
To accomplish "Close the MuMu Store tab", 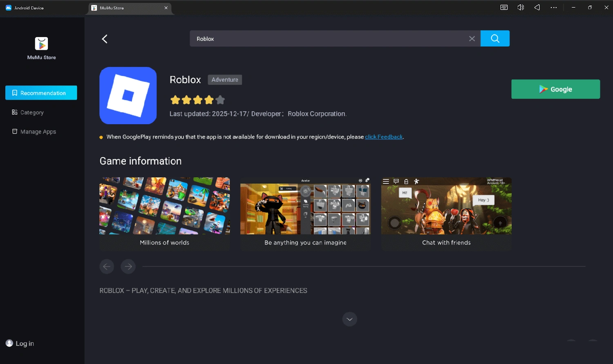I will coord(166,8).
